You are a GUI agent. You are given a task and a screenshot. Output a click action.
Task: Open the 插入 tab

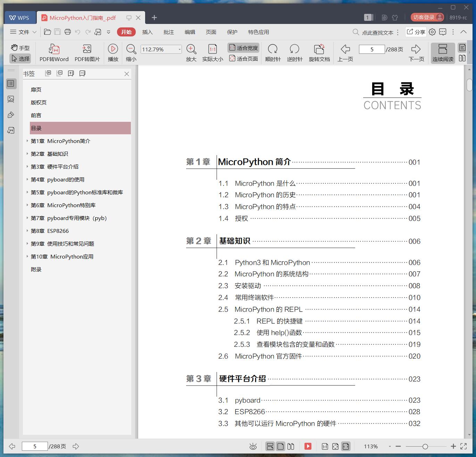pos(147,32)
